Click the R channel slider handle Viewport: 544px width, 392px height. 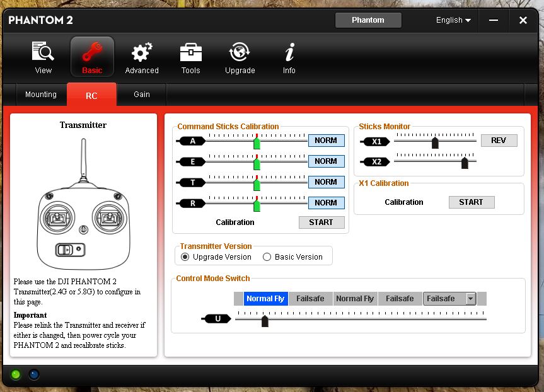coord(257,205)
